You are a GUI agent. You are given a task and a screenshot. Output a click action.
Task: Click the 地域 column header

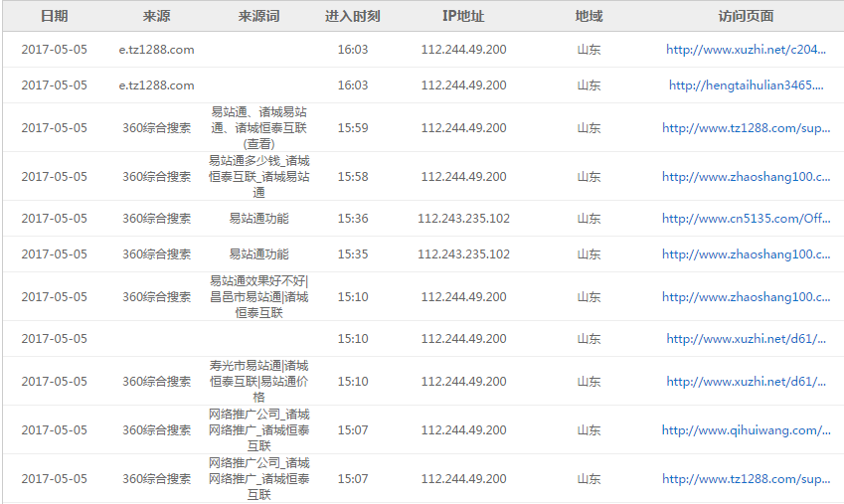point(589,17)
